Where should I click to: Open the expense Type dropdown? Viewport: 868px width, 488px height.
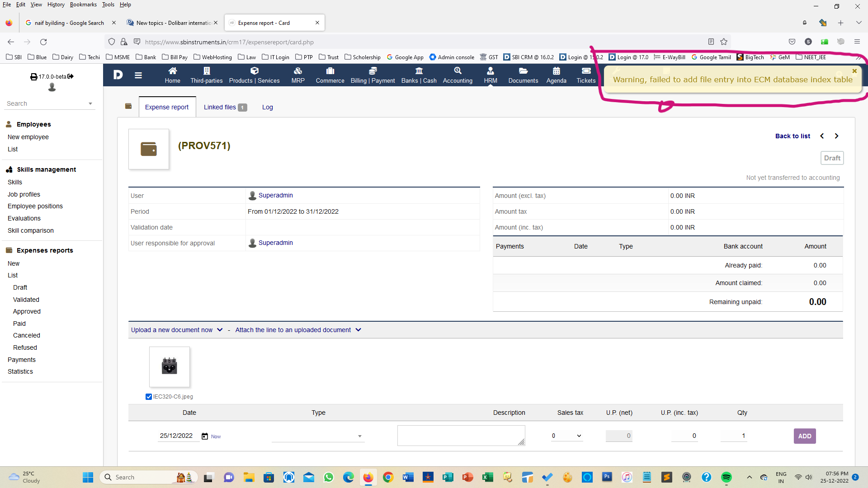pyautogui.click(x=318, y=436)
